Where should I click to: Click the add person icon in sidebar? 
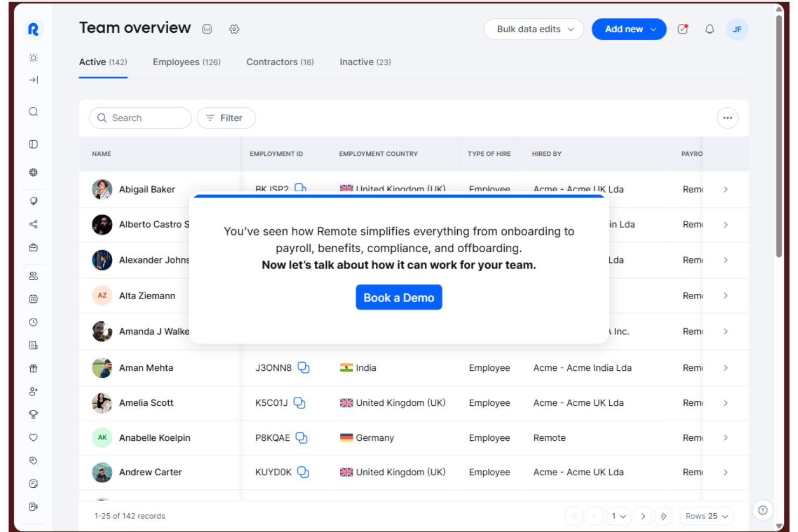tap(33, 391)
